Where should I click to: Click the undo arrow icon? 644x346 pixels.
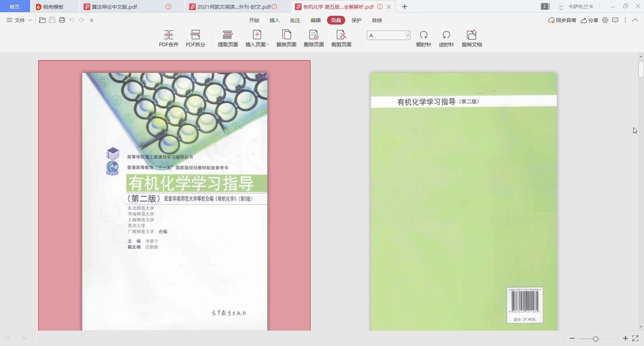pos(71,20)
